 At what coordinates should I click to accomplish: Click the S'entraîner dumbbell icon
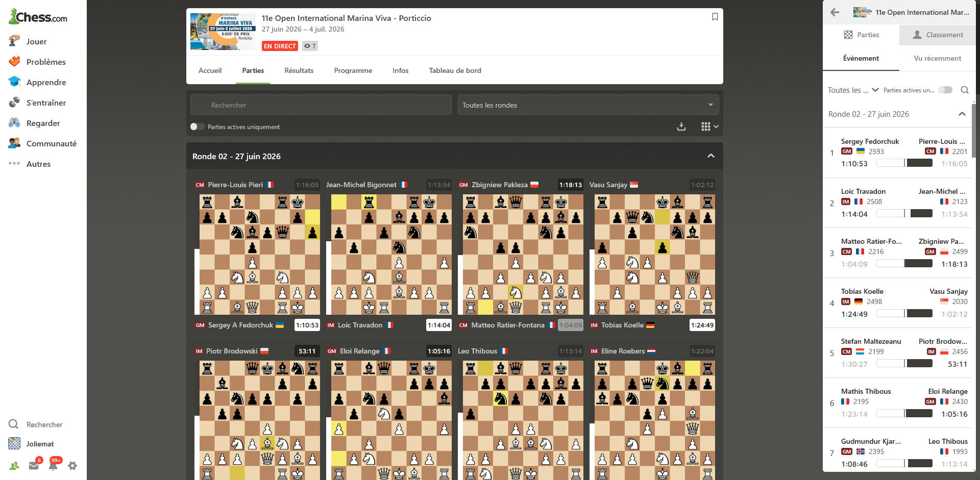tap(14, 103)
